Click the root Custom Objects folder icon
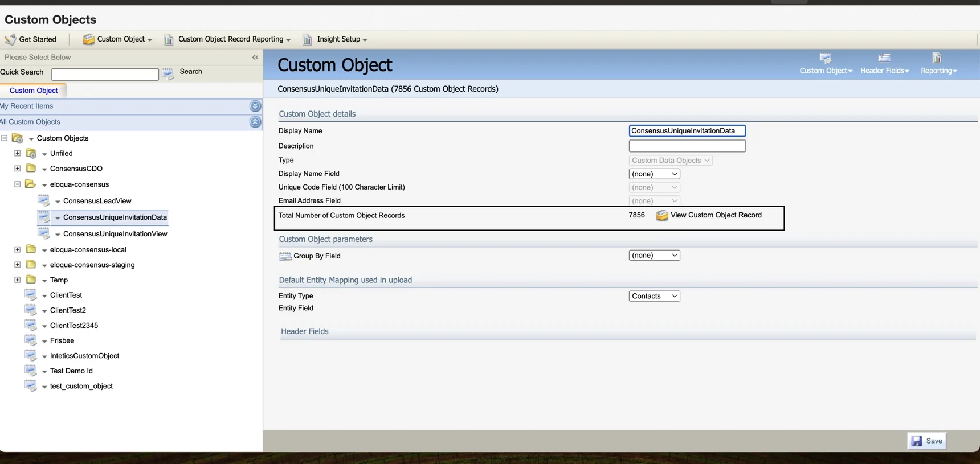 (18, 138)
